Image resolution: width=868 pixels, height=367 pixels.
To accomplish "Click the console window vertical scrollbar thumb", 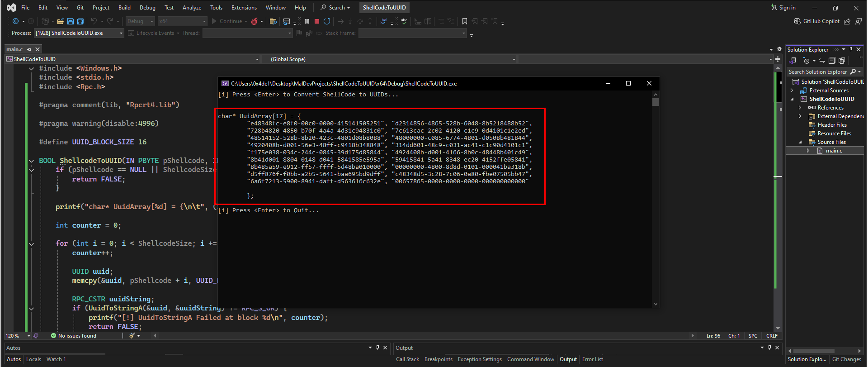I will point(656,102).
